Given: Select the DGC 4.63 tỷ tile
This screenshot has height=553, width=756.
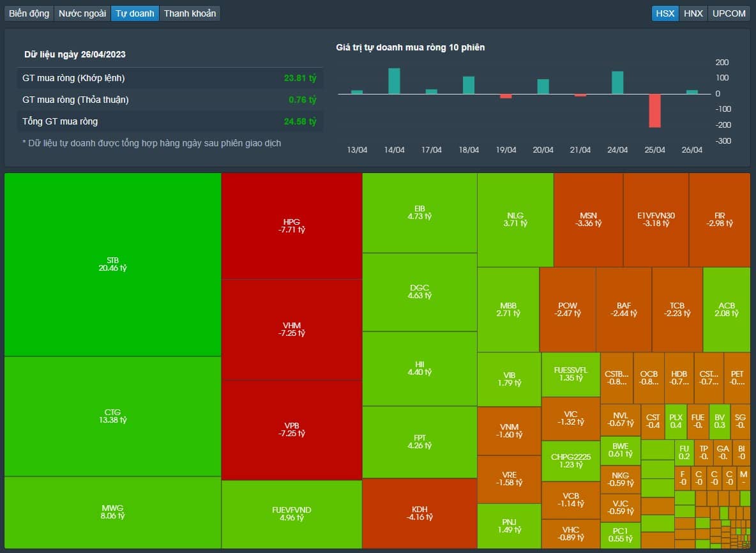Looking at the screenshot, I should (420, 292).
